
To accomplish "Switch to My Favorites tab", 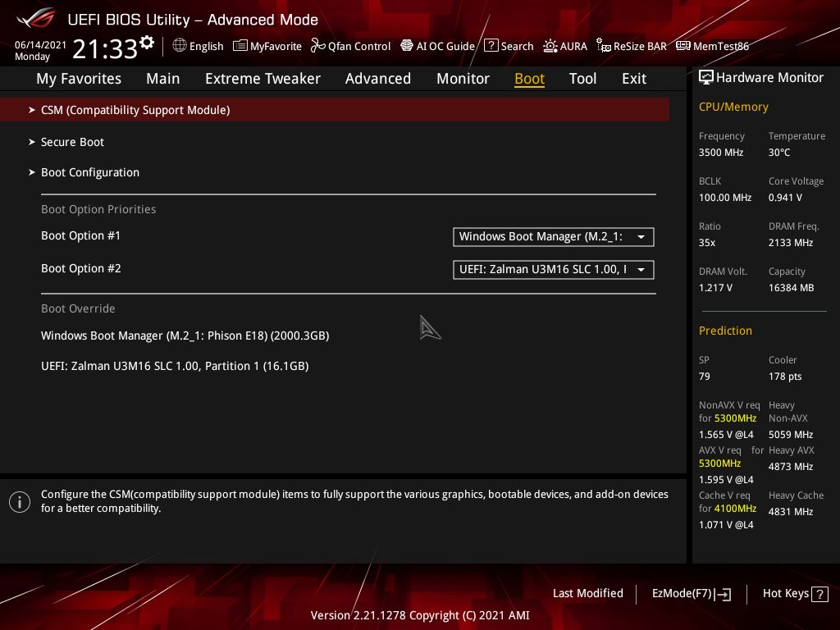I will coord(79,79).
